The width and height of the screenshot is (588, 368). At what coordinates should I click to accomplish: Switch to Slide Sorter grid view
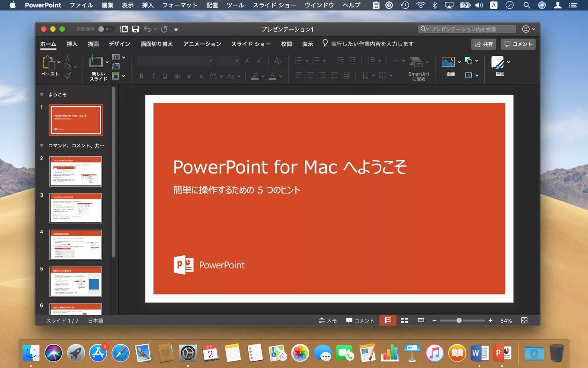pos(405,320)
